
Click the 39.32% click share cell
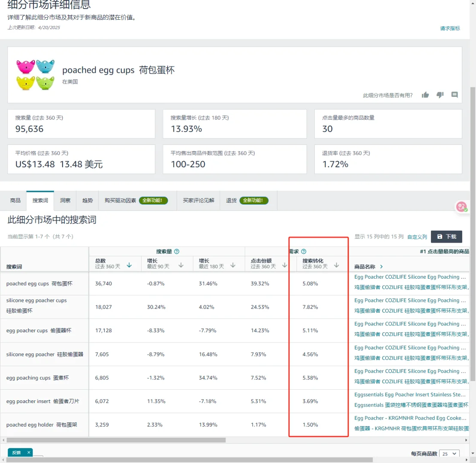[x=260, y=283]
